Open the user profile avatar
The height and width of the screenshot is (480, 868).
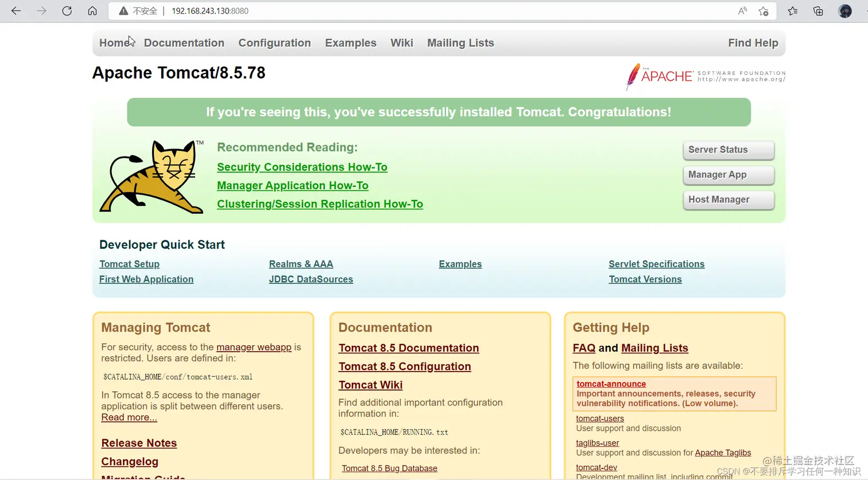(x=845, y=11)
